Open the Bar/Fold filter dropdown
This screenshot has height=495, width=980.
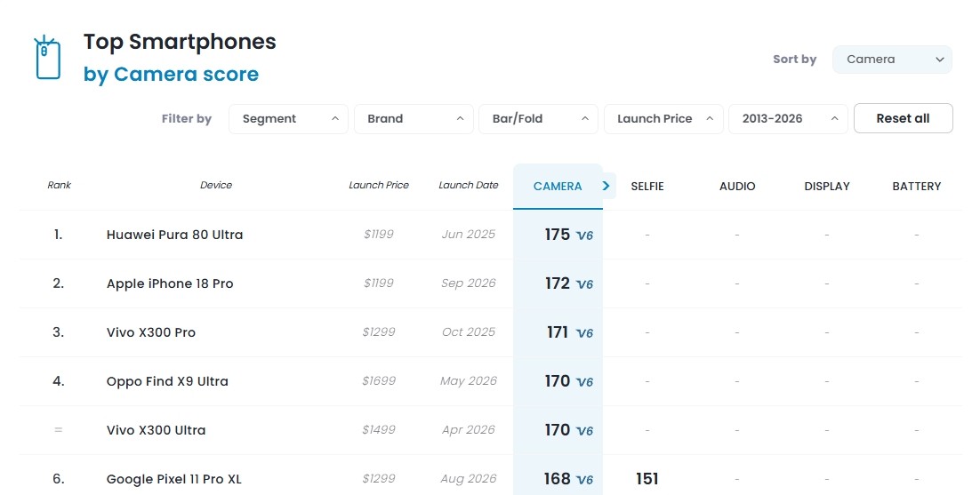[538, 118]
